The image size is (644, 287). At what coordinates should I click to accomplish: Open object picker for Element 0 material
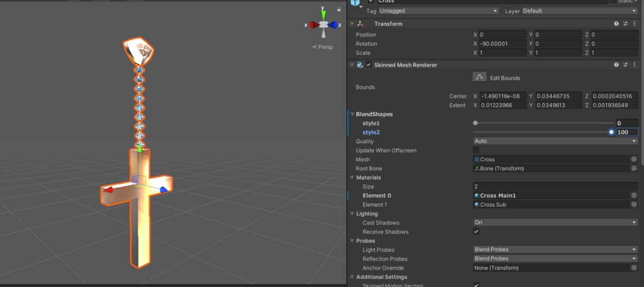[x=634, y=195]
